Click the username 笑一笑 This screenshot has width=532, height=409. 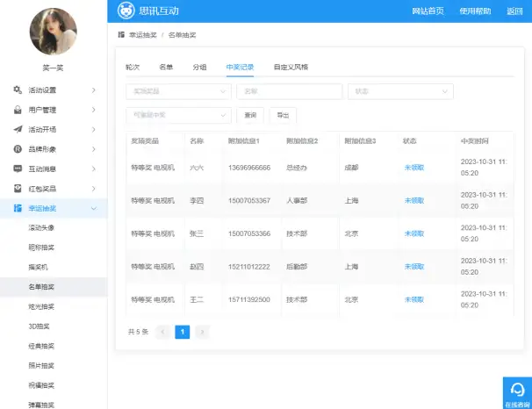tap(53, 68)
